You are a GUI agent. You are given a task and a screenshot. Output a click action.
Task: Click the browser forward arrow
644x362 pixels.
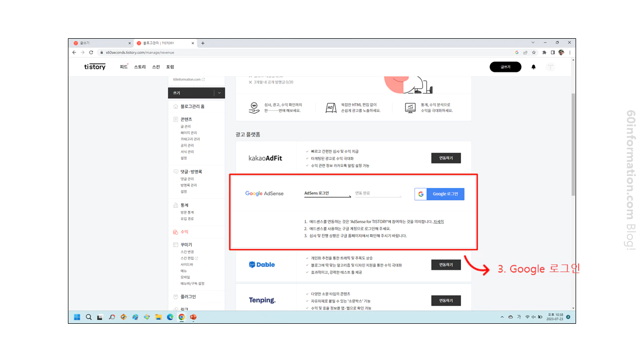[x=83, y=52]
